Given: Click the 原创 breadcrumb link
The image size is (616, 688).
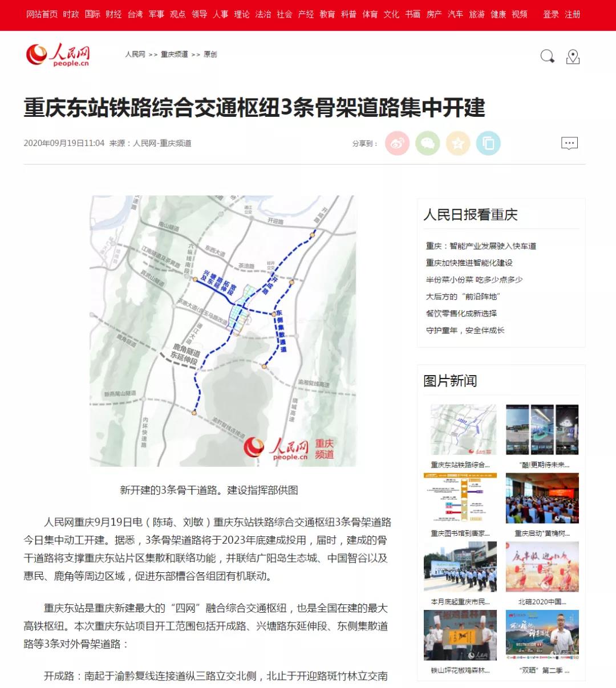Looking at the screenshot, I should [x=210, y=55].
